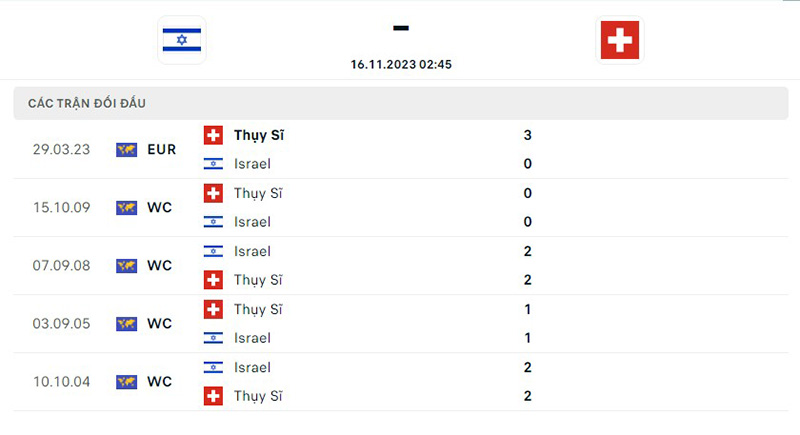Click the Swiss flag in the 10.10.04 match
Viewport: 800px width, 435px height.
(213, 397)
